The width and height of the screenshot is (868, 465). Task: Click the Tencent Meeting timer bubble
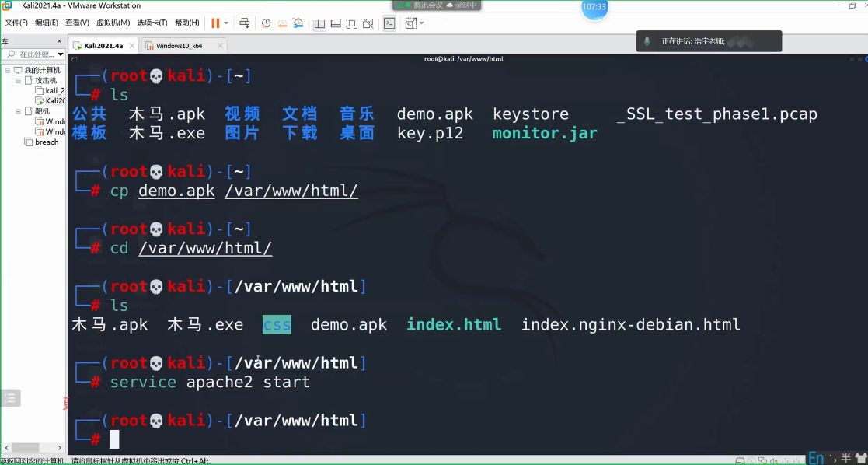click(594, 9)
